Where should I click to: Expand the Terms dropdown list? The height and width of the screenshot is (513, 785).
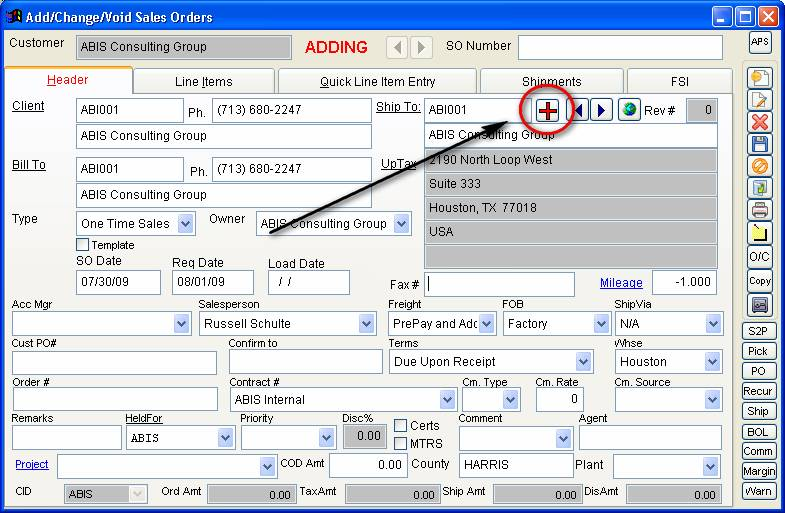[x=583, y=362]
